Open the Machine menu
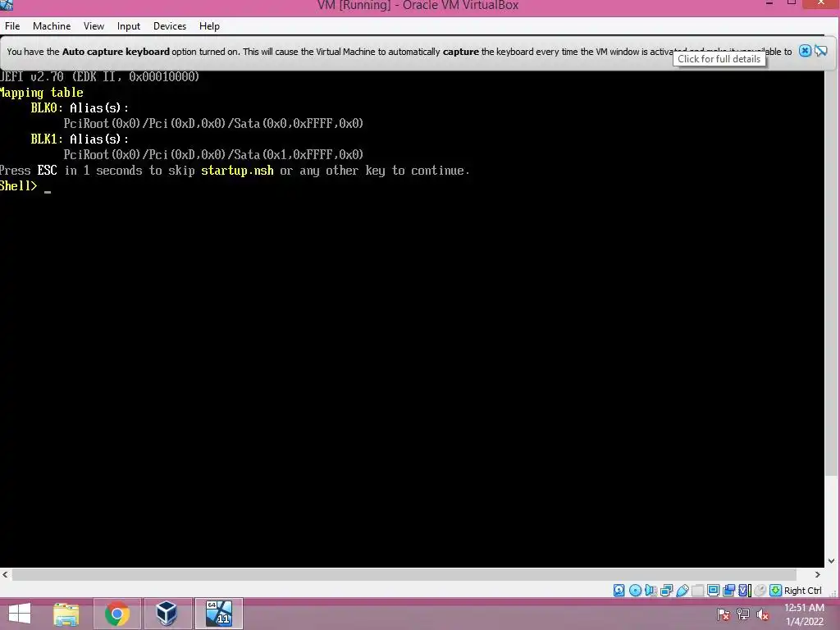The height and width of the screenshot is (630, 840). 52,25
